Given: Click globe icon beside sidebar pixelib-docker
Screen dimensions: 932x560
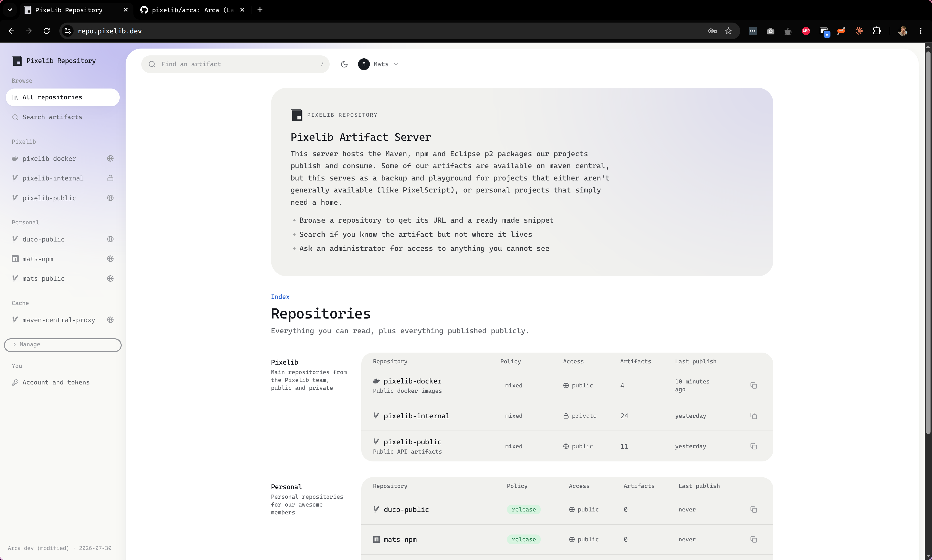Looking at the screenshot, I should coord(110,159).
